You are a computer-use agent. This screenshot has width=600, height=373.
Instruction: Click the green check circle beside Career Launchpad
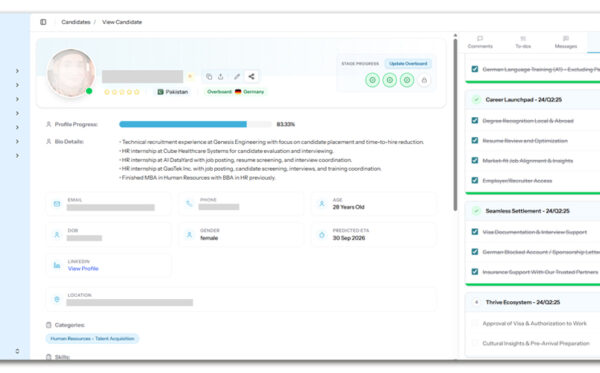[476, 99]
